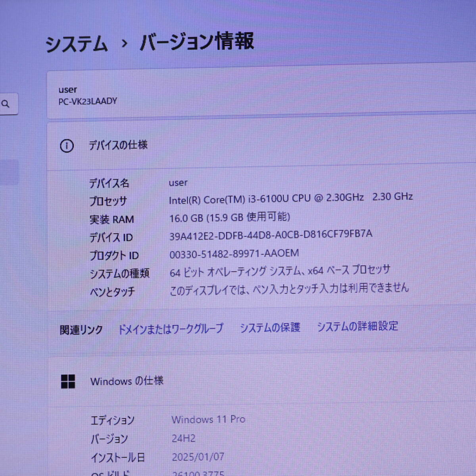The height and width of the screenshot is (476, 476).
Task: Click the バージョン情報 page heading
Action: coord(197,41)
